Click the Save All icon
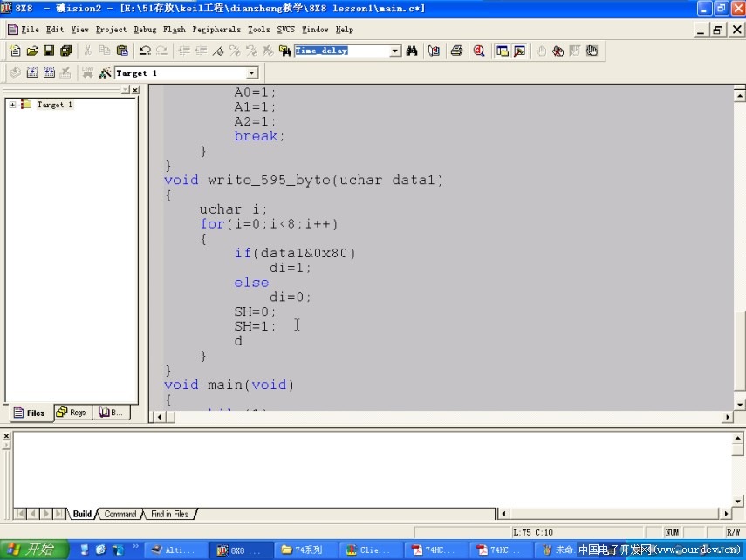 pyautogui.click(x=65, y=51)
